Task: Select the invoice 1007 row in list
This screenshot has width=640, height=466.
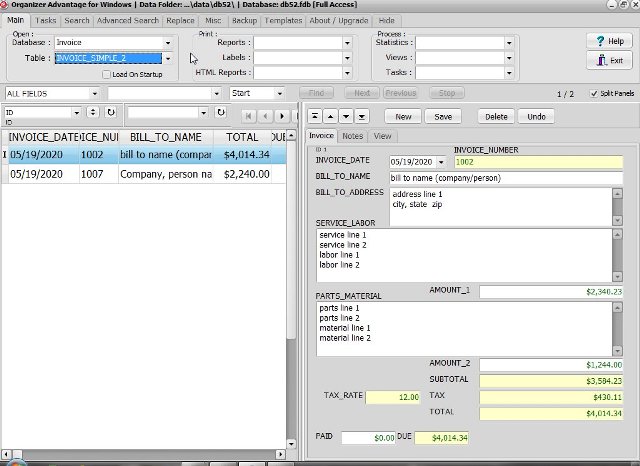Action: coord(144,174)
